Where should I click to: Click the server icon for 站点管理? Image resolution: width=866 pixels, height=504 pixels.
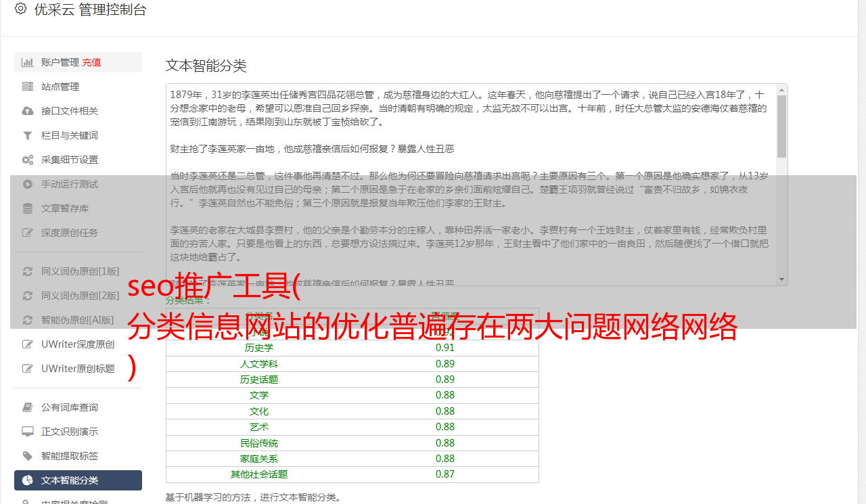[x=28, y=87]
